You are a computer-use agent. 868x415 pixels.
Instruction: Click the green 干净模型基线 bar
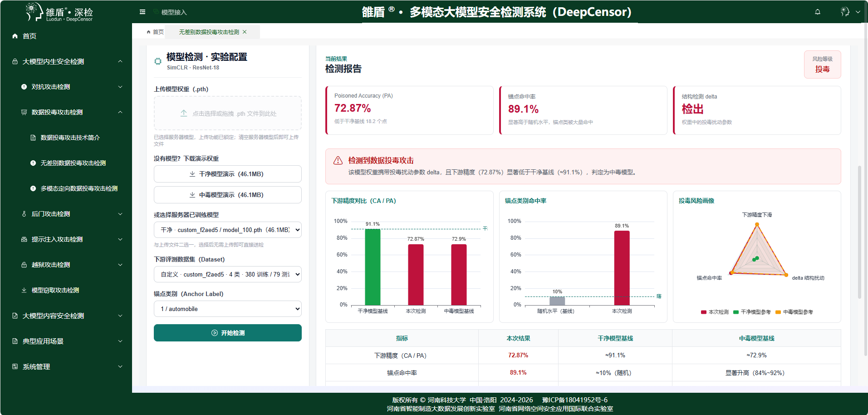click(373, 267)
